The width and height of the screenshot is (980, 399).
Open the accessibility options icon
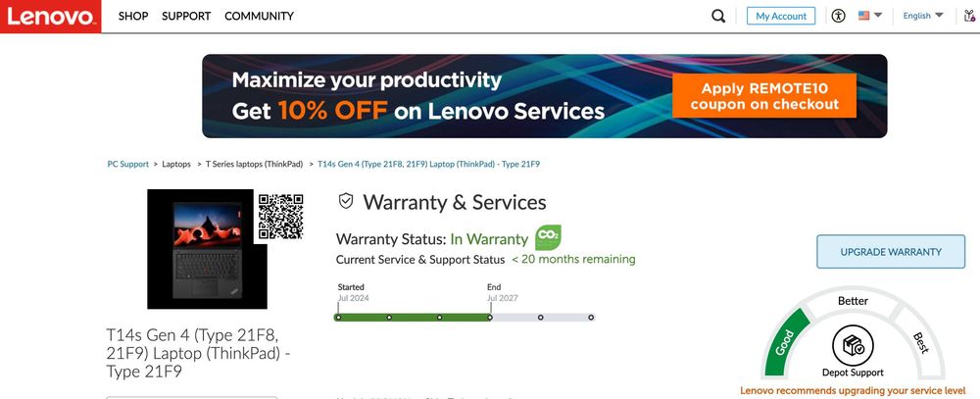[x=838, y=16]
